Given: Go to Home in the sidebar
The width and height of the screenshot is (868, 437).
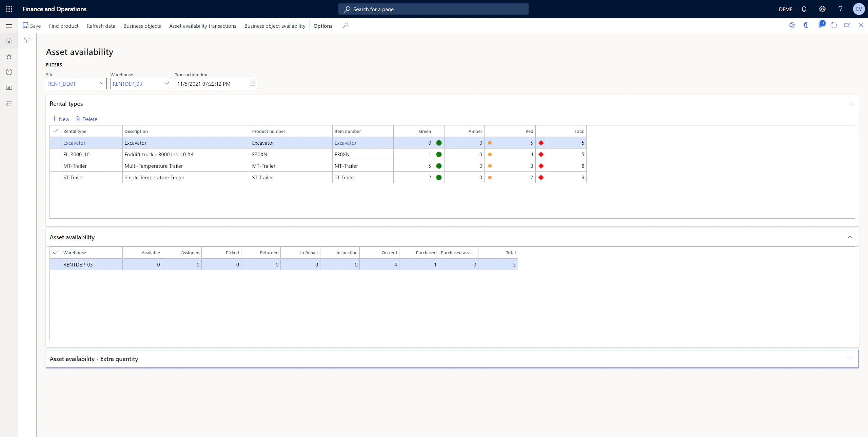Looking at the screenshot, I should tap(9, 41).
